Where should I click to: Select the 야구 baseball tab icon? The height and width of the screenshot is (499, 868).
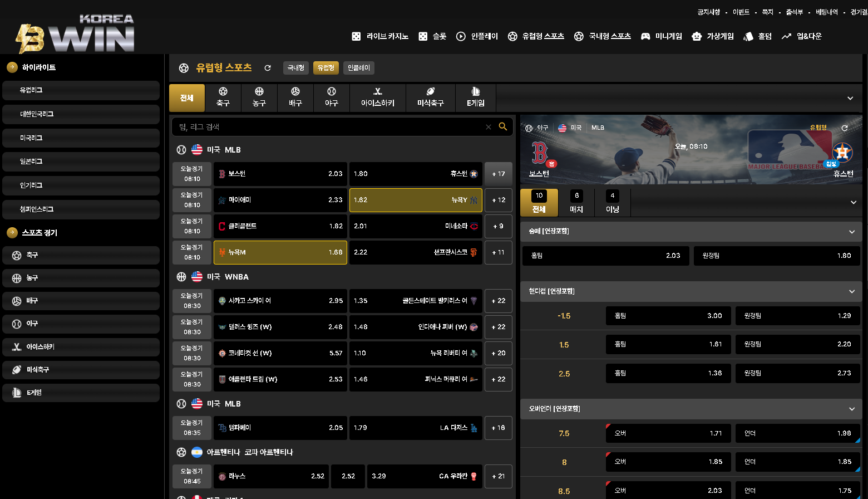point(332,98)
